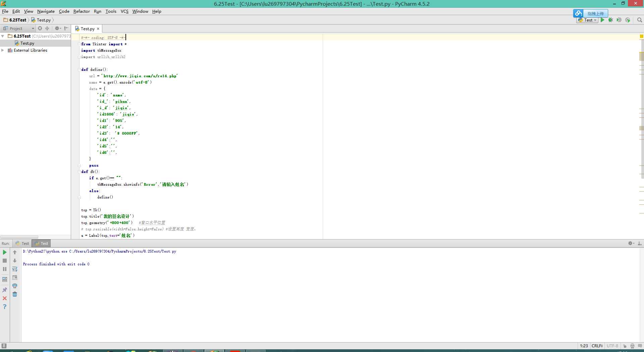Toggle scroll to end of console output
This screenshot has height=352, width=644.
[x=15, y=277]
